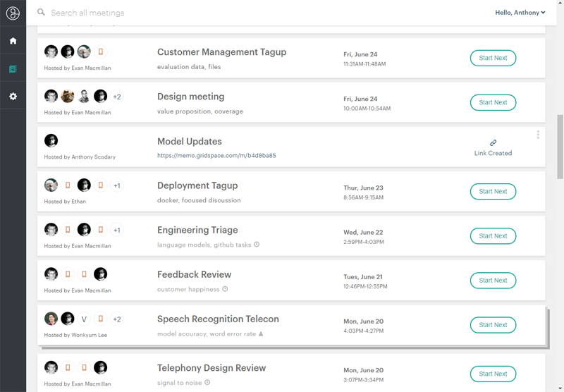Image resolution: width=564 pixels, height=392 pixels.
Task: Click +1 attendees badge on Engineering Triage
Action: pyautogui.click(x=117, y=230)
